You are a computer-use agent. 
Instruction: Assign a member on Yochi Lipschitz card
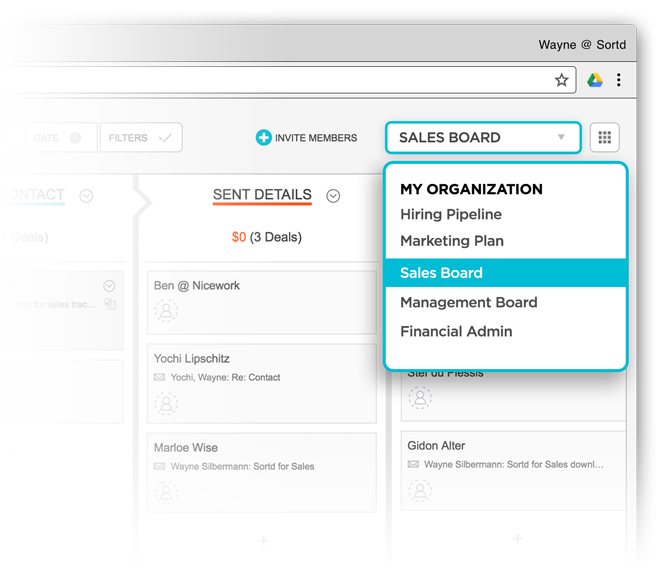pyautogui.click(x=166, y=403)
